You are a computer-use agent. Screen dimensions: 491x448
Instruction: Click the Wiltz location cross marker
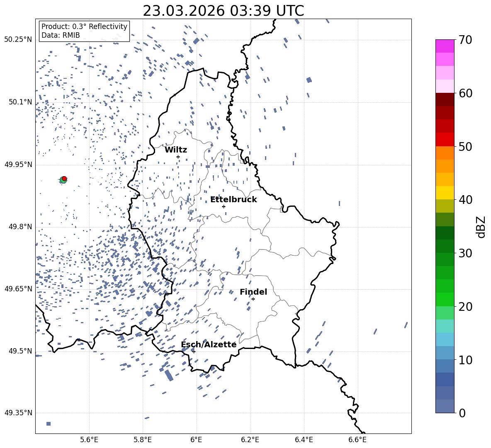(x=178, y=157)
